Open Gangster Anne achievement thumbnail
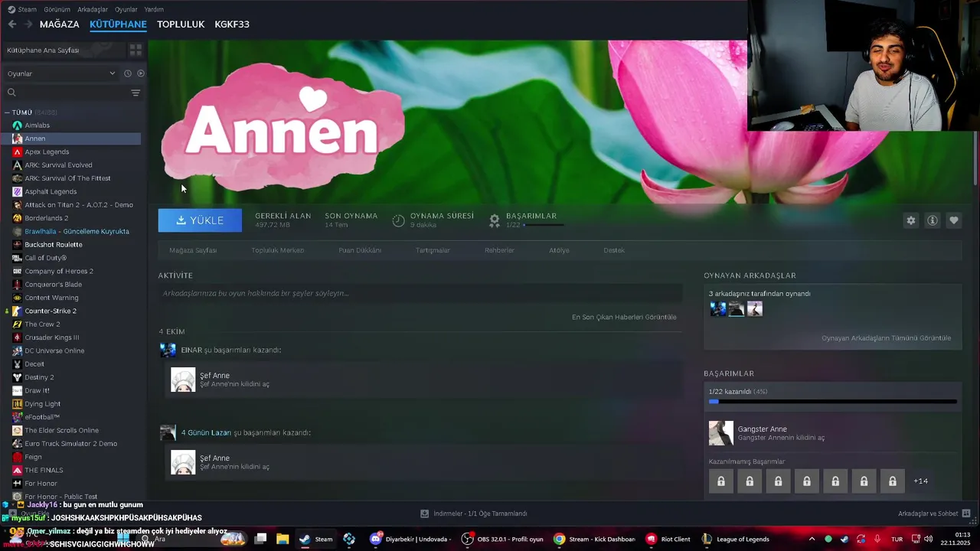The height and width of the screenshot is (551, 980). (x=721, y=433)
